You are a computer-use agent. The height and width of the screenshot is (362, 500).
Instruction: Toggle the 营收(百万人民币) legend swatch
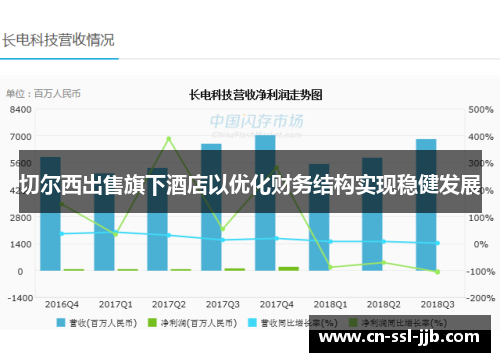(x=61, y=323)
